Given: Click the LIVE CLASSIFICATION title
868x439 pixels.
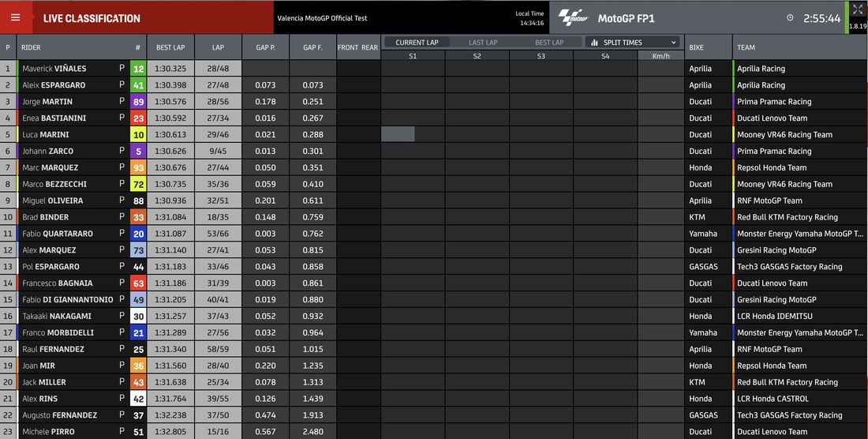Looking at the screenshot, I should coord(92,18).
